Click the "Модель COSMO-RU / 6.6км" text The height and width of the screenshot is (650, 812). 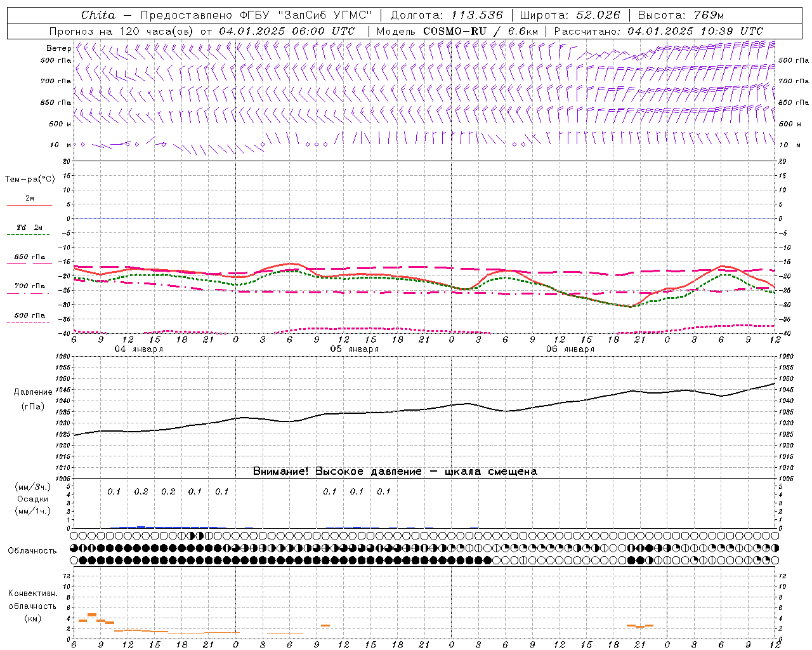tap(457, 31)
